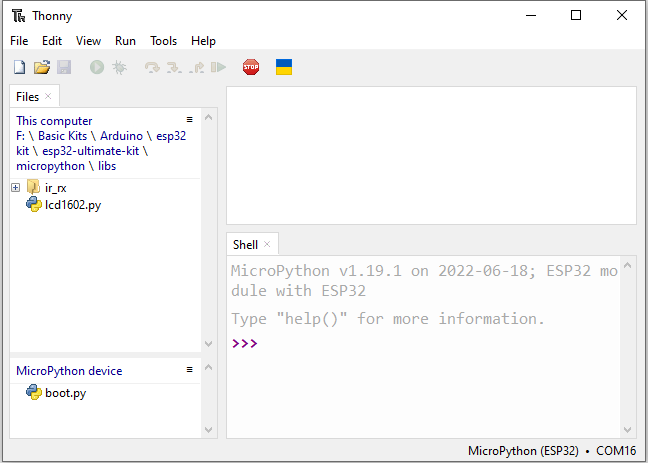Open interpreter selector 'MicroPython (ESP32) • COM16'
648x463 pixels.
coord(552,451)
